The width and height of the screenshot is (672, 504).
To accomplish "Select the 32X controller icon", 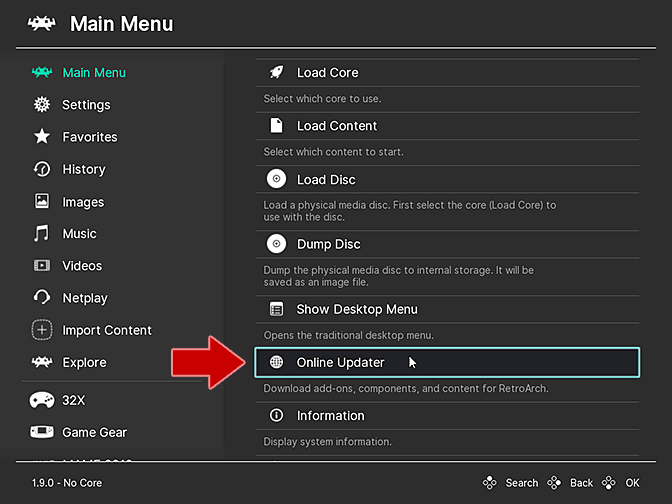I will coord(42,400).
